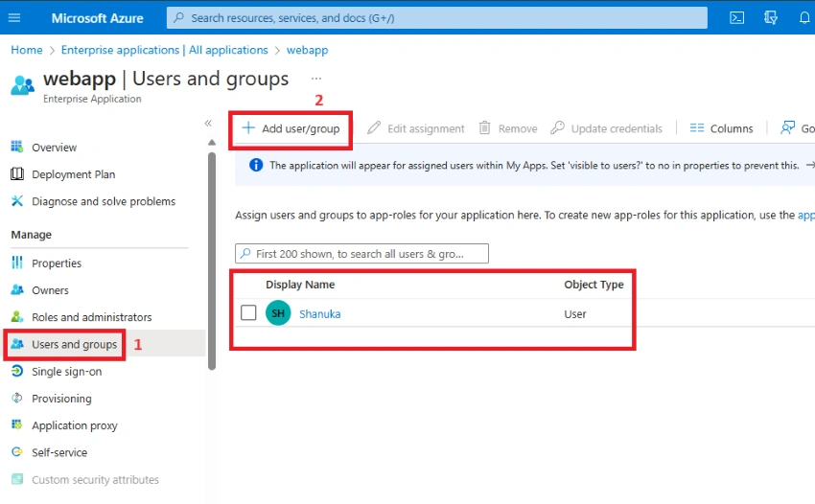This screenshot has height=504, width=815.
Task: Click the Application proxy icon
Action: (x=17, y=424)
